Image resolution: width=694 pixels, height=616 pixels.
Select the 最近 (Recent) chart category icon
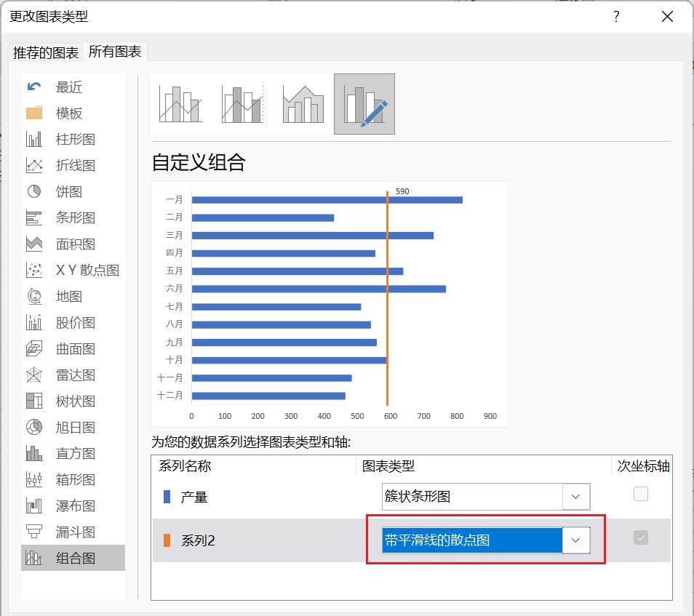pyautogui.click(x=34, y=87)
